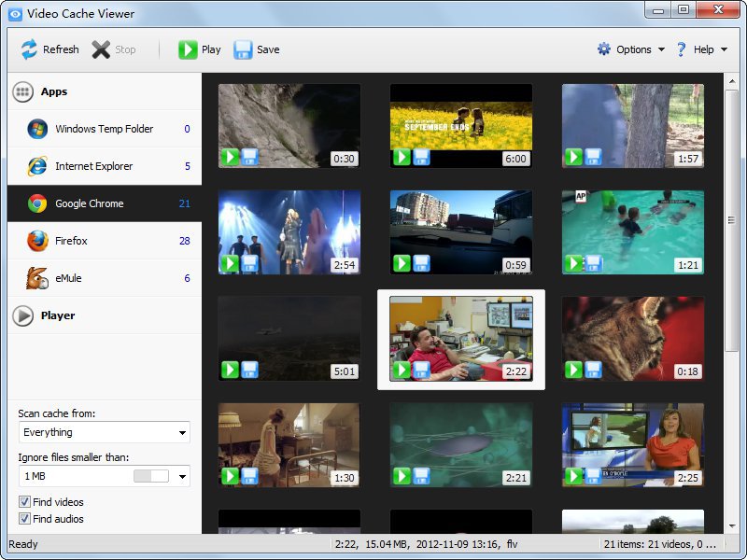Play the 2:21 teal animation video

coord(402,476)
